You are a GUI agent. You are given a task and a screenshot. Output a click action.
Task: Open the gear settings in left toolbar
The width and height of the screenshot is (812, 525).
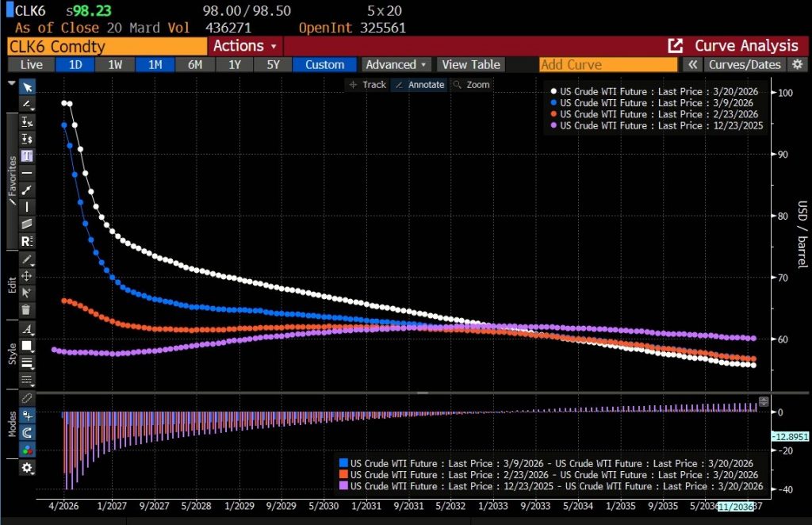[x=27, y=468]
